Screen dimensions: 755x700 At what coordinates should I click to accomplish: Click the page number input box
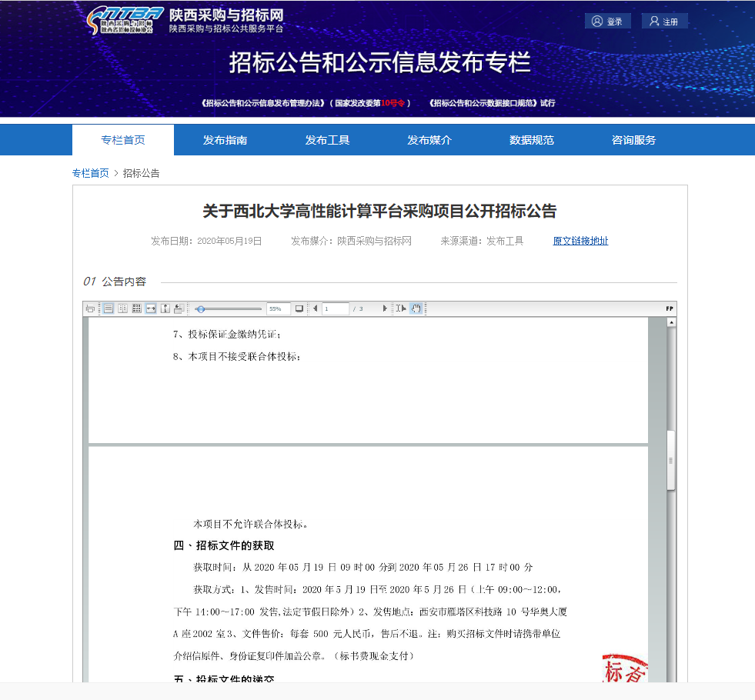coord(336,308)
